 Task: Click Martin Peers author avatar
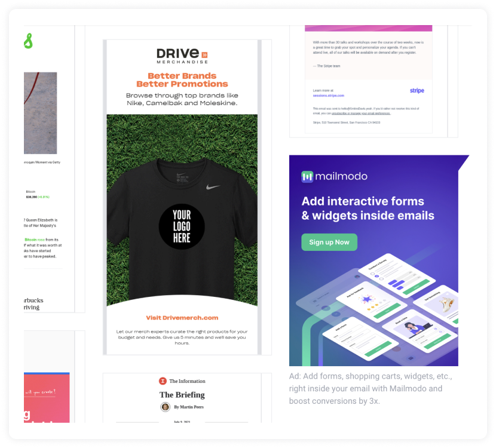[165, 407]
